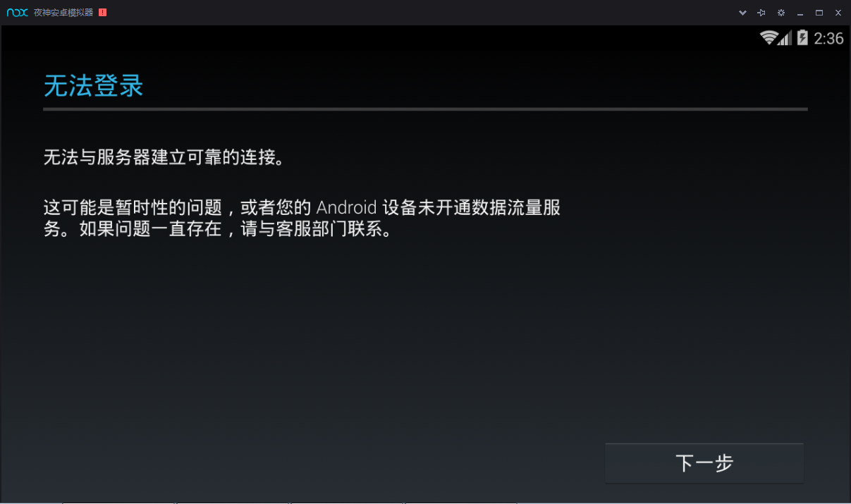Click the word Android in the message
This screenshot has width=851, height=504.
click(x=347, y=208)
